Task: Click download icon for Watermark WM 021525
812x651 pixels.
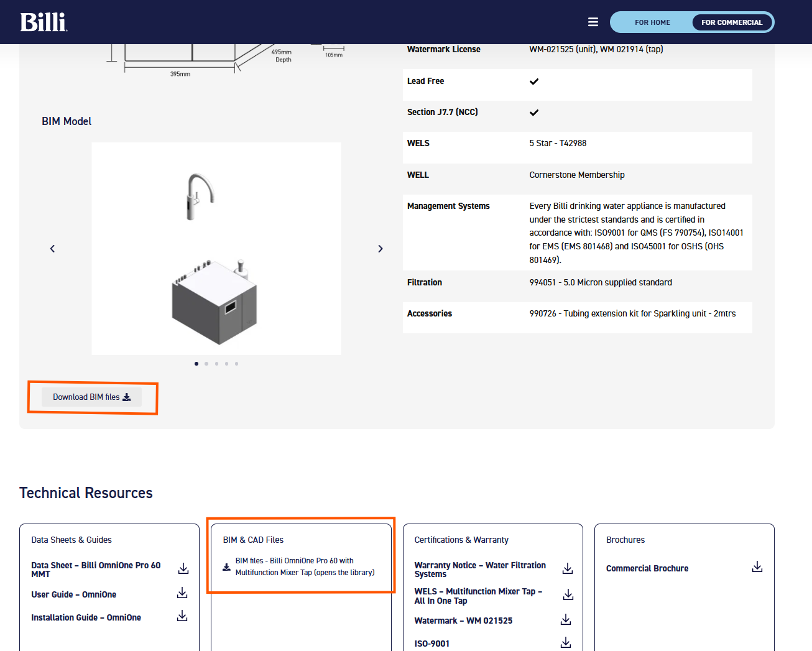Action: [x=566, y=620]
